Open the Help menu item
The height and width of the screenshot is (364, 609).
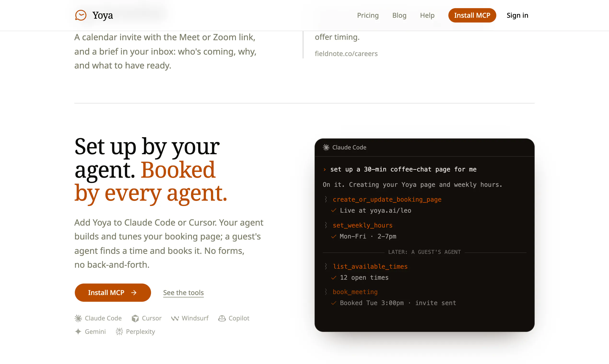[427, 15]
